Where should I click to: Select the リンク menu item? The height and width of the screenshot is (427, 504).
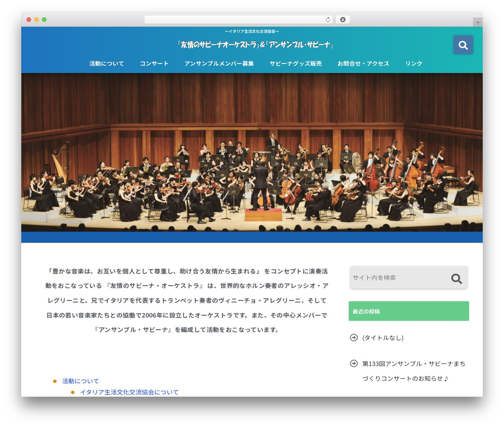click(413, 63)
